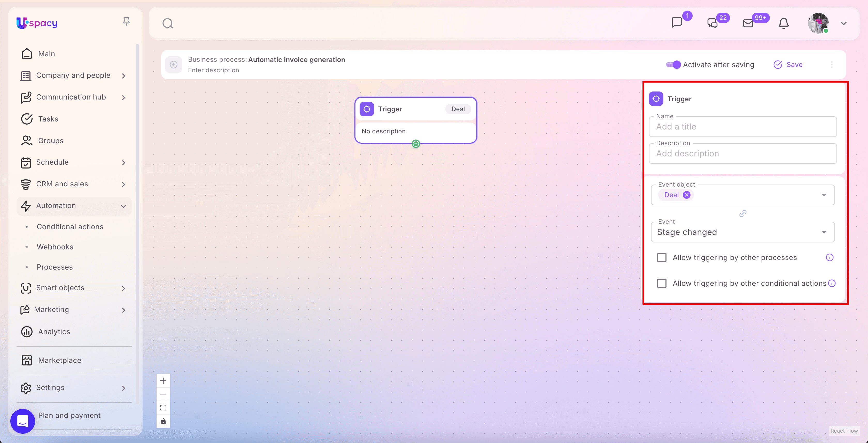
Task: Click the Description input field
Action: click(743, 154)
